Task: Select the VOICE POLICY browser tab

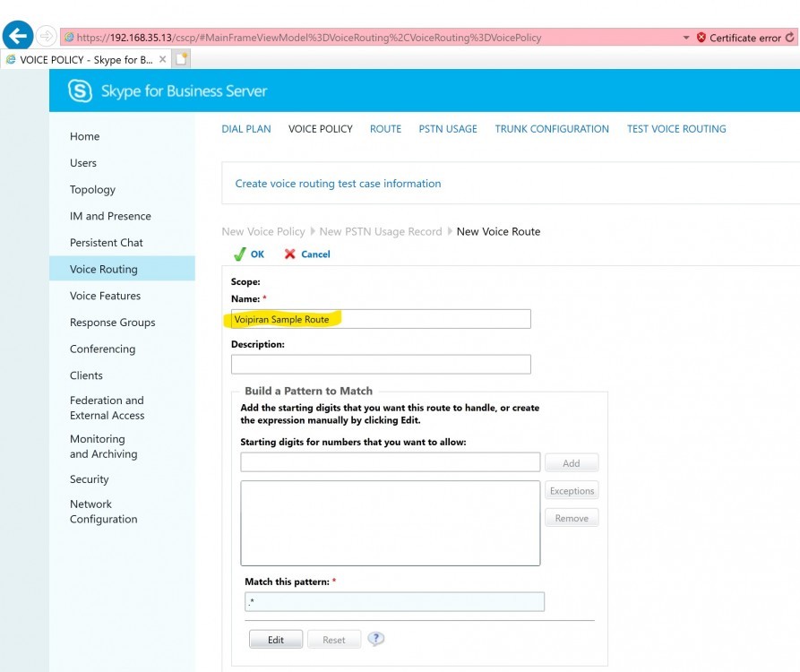Action: [x=85, y=59]
